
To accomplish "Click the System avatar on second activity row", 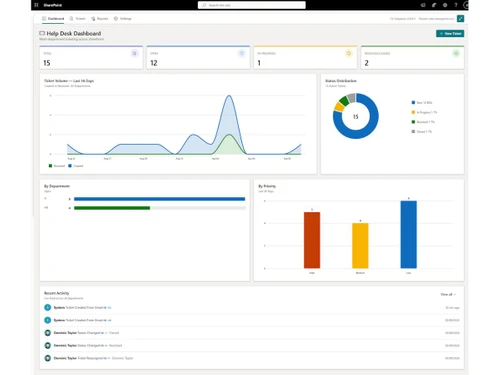I will [48, 320].
